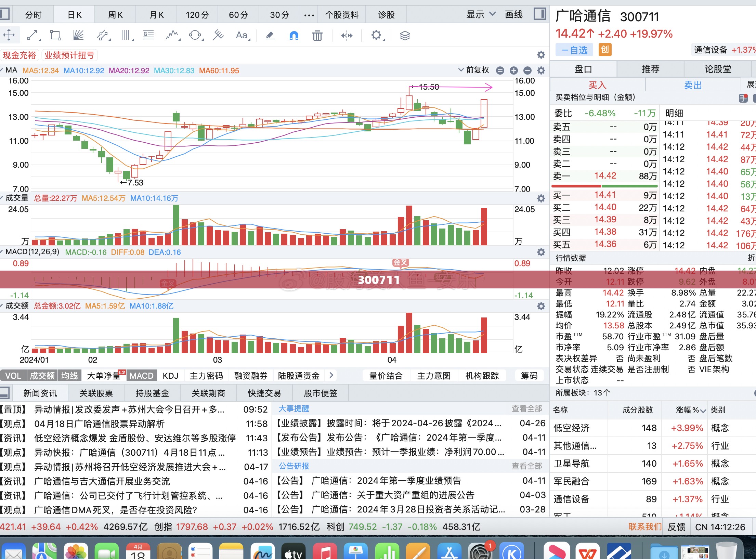Toggle the 成交额 indicator
The height and width of the screenshot is (559, 756).
(42, 376)
